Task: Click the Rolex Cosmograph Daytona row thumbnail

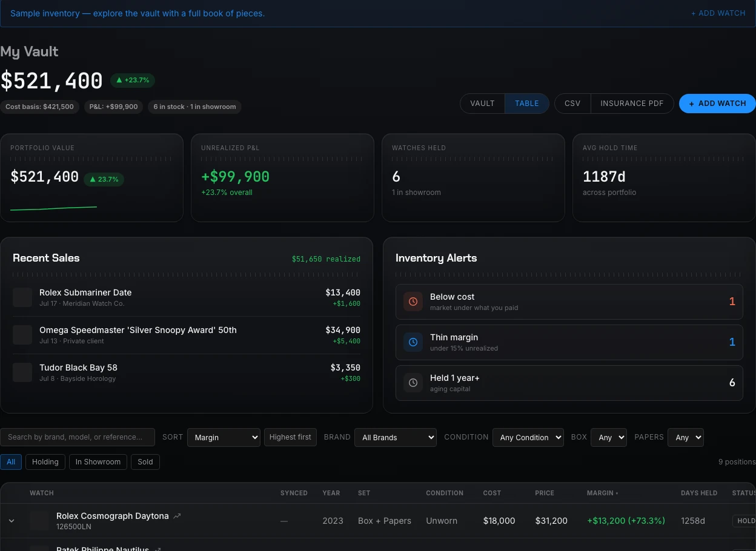Action: click(39, 521)
